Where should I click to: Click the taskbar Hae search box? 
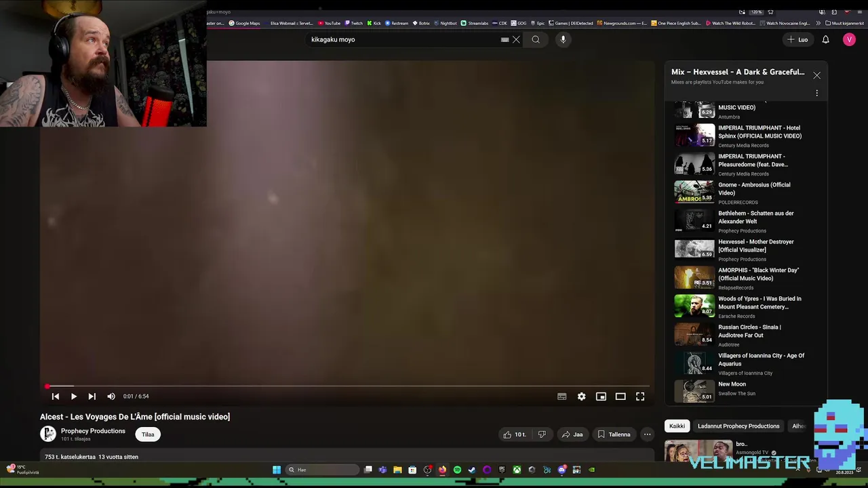pos(322,470)
